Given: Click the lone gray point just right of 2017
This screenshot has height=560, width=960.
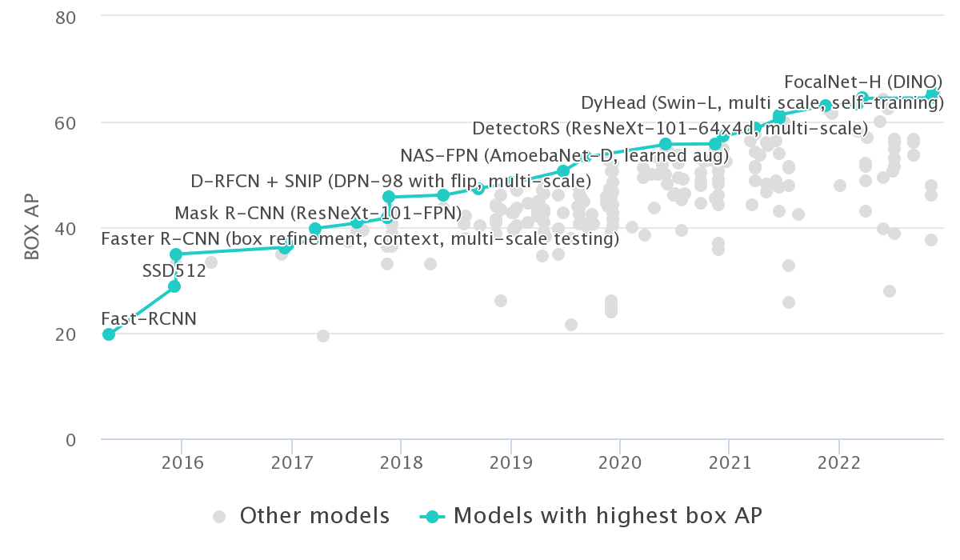Looking at the screenshot, I should coord(323,336).
